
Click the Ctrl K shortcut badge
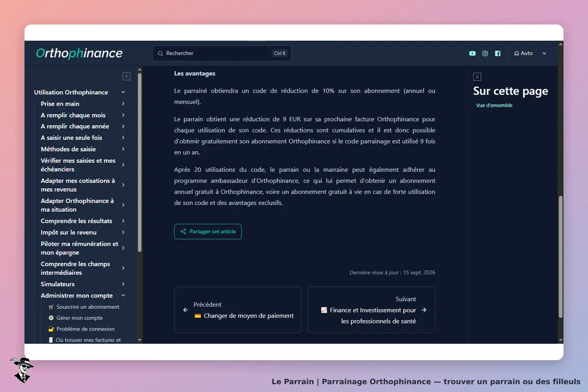(x=280, y=53)
